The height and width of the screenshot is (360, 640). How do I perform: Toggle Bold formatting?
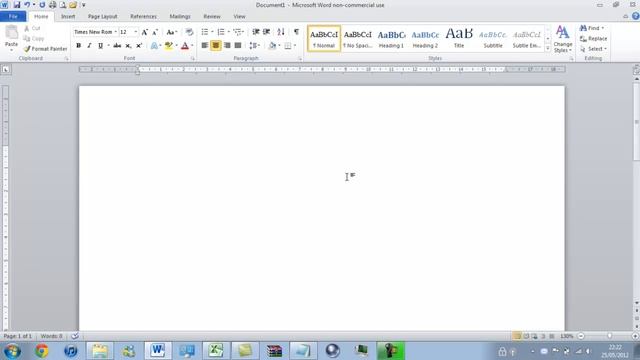[78, 46]
